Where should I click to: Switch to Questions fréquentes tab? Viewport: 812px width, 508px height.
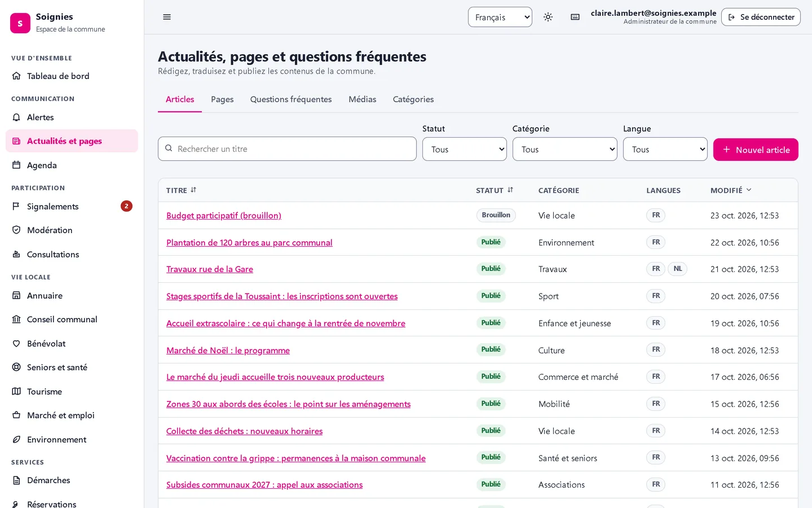point(291,99)
